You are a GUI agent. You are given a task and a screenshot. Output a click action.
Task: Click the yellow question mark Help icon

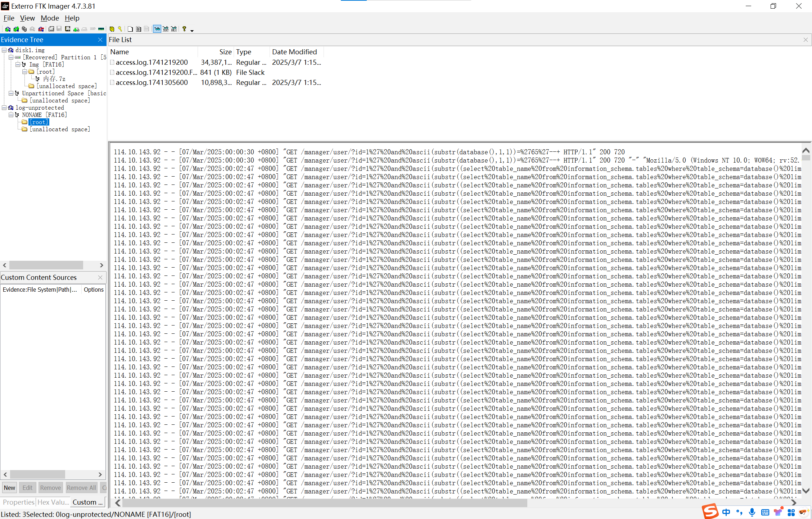tap(184, 29)
